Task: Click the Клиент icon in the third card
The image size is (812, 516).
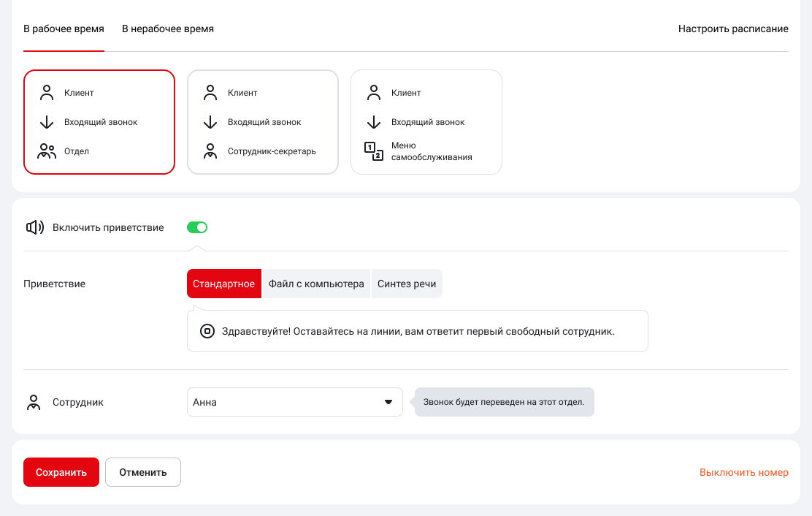Action: point(374,93)
